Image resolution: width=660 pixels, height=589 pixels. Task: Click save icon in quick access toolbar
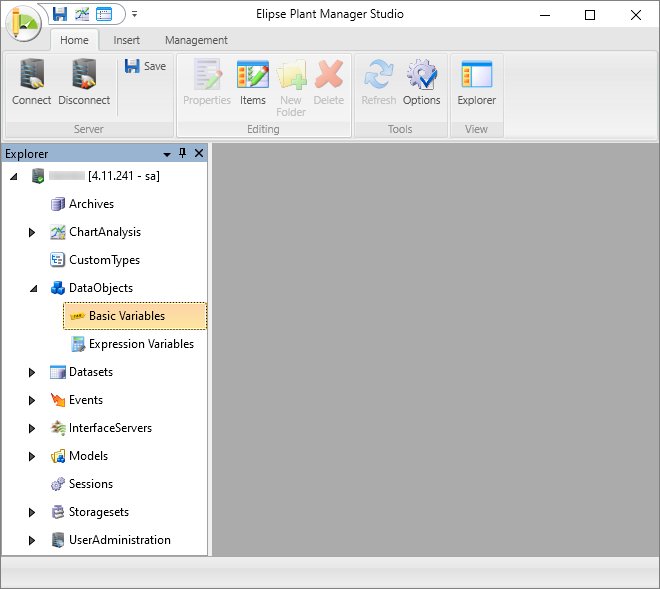pos(60,14)
